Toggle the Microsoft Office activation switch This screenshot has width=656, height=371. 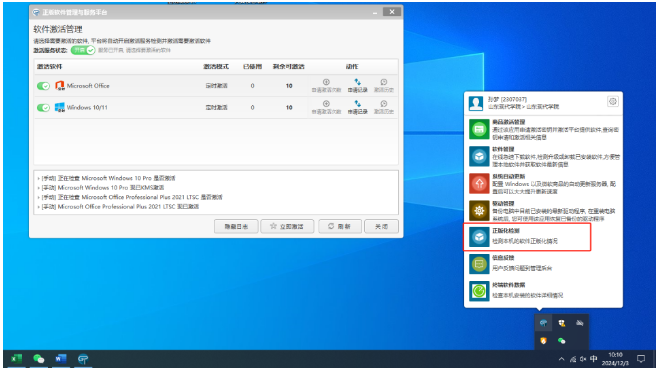click(x=44, y=86)
